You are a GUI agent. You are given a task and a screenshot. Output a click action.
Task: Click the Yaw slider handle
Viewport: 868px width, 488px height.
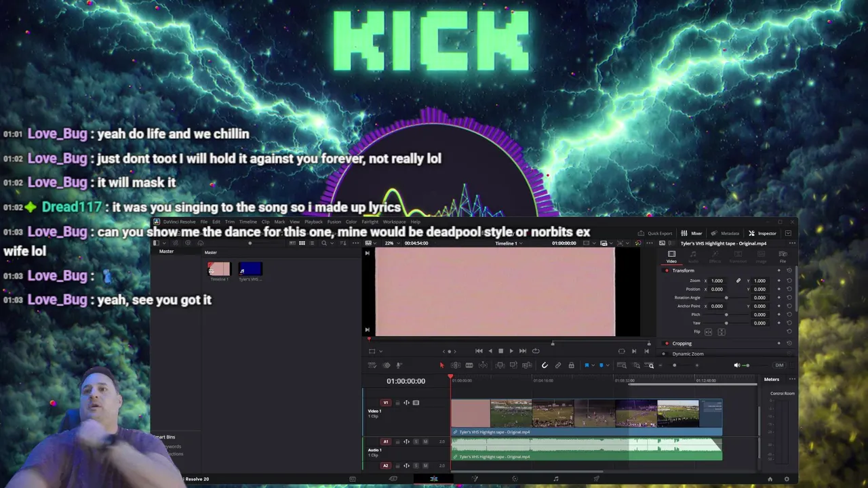click(726, 323)
